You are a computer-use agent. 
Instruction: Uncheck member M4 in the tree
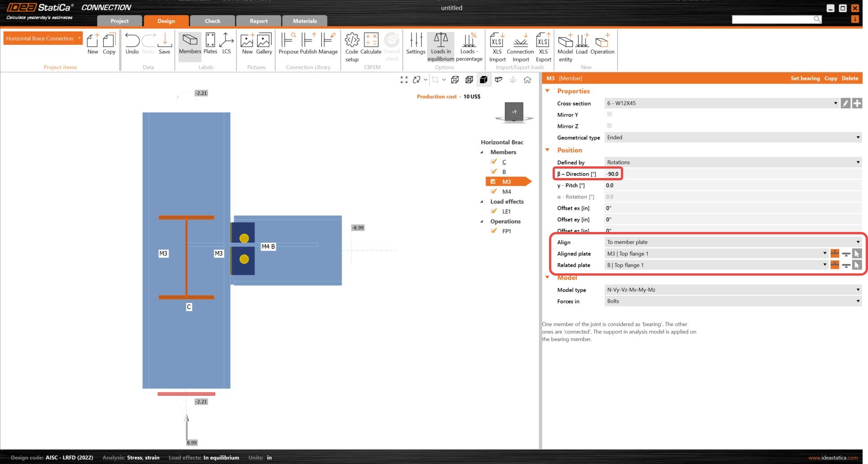494,192
